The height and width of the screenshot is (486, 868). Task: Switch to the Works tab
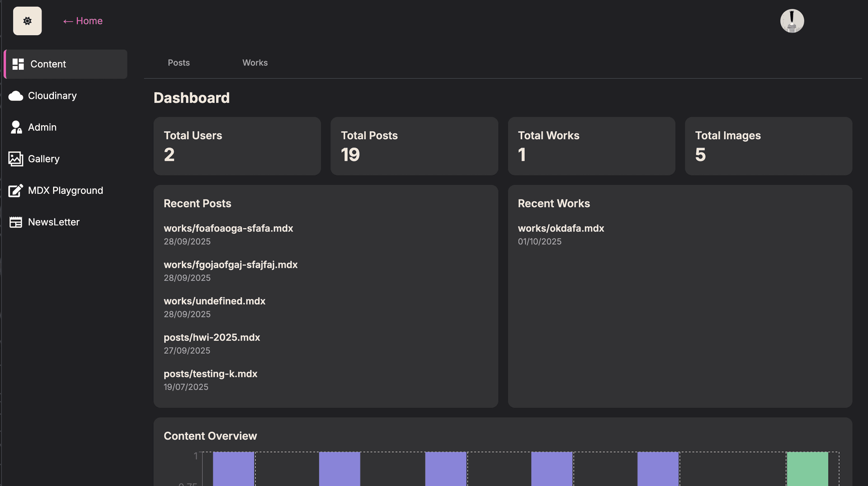click(x=255, y=63)
